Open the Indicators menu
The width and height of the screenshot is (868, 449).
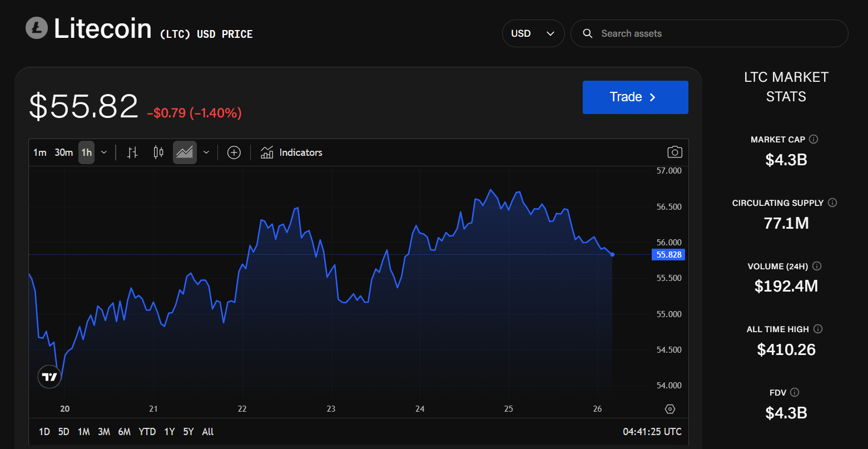click(x=291, y=152)
